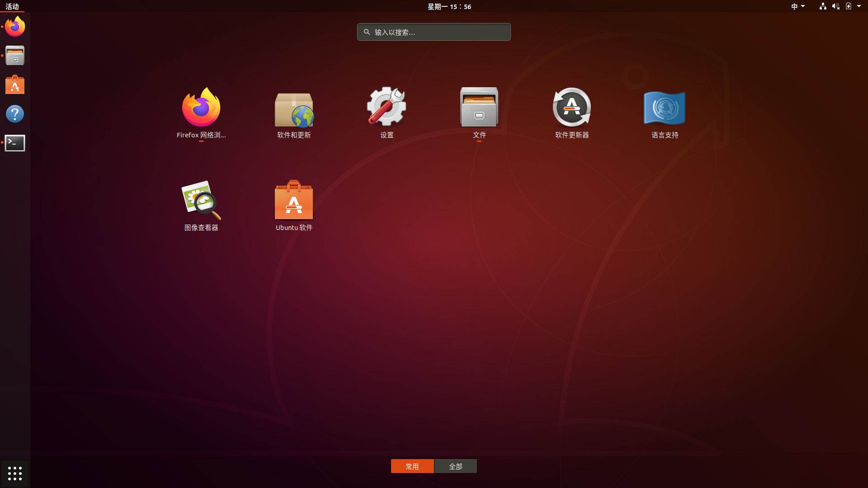
Task: Click the Firefox 网络浏... label
Action: pos(201,135)
